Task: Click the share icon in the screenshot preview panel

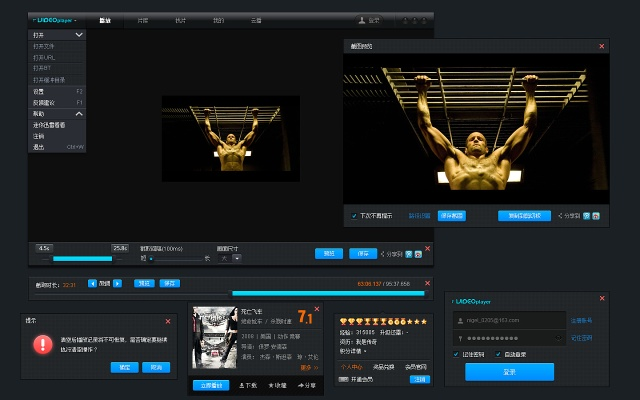Action: click(x=561, y=215)
